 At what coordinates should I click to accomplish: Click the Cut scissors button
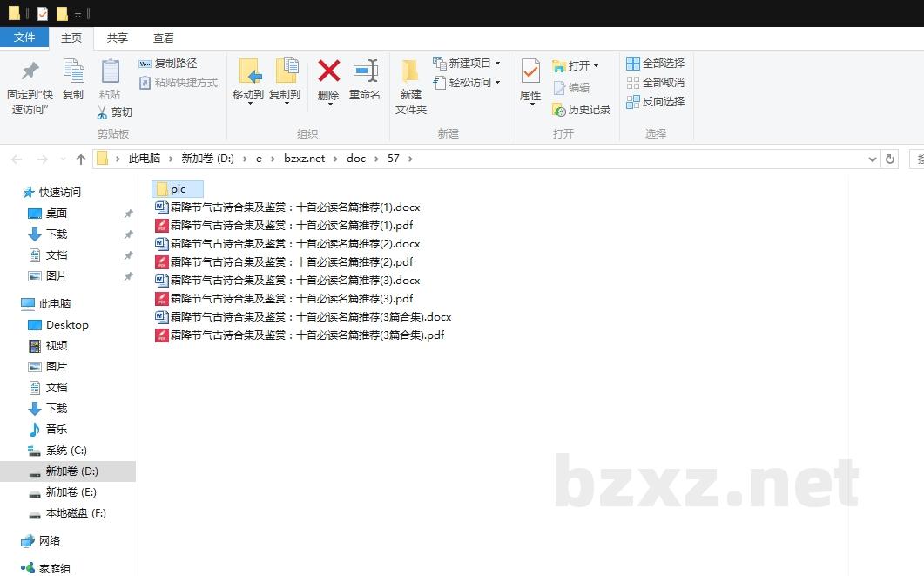[x=114, y=112]
